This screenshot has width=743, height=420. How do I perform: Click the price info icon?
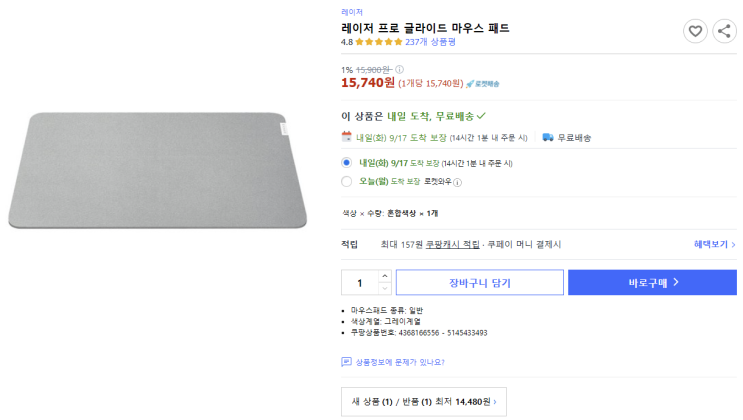coord(400,69)
